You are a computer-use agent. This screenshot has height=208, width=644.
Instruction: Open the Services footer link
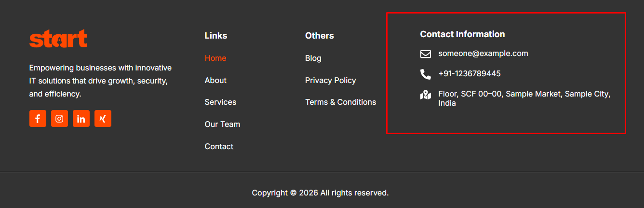[220, 102]
